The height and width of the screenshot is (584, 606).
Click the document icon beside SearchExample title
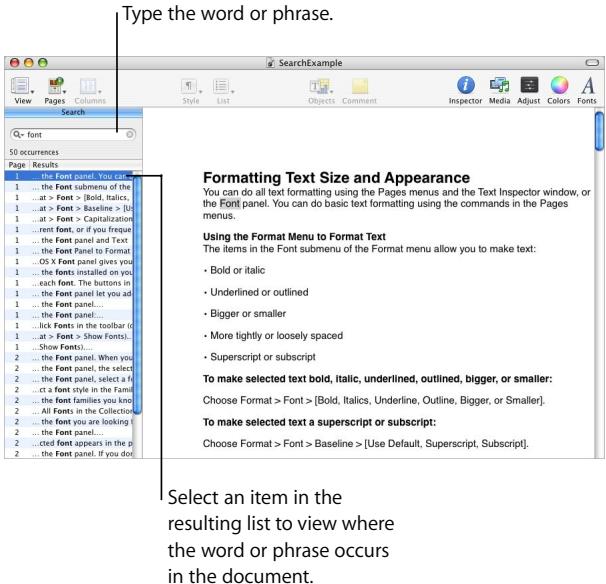click(x=271, y=63)
